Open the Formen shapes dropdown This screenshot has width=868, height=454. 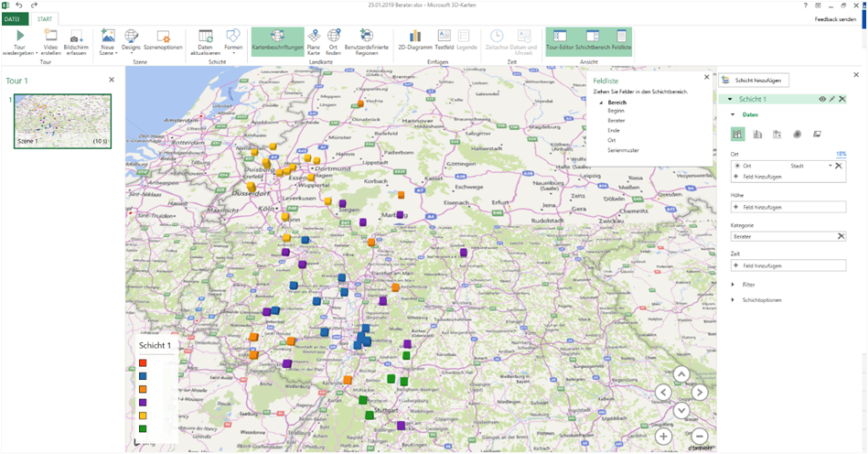(x=233, y=42)
